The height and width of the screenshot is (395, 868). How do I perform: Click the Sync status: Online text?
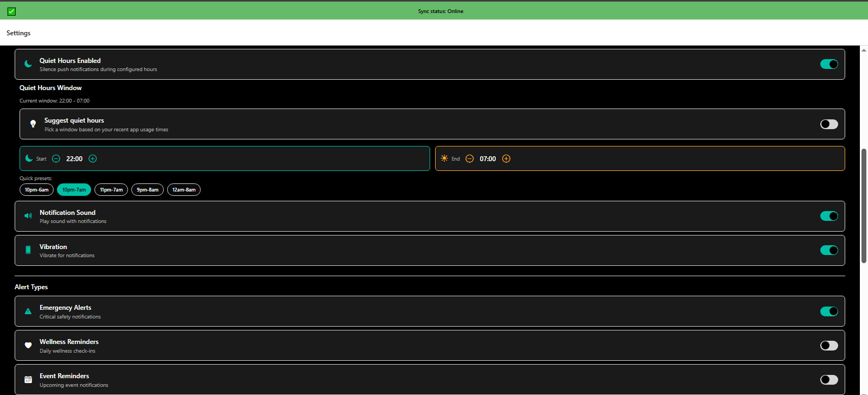pos(441,11)
